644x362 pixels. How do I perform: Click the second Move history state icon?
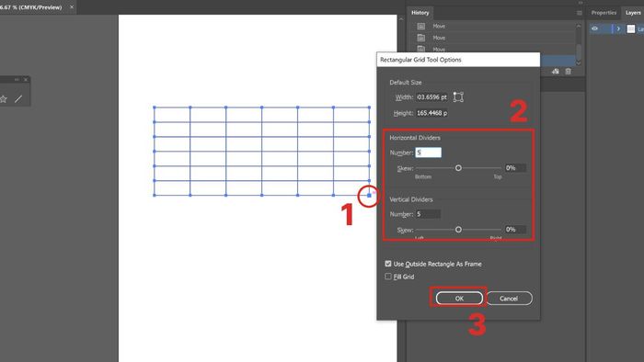pos(421,38)
